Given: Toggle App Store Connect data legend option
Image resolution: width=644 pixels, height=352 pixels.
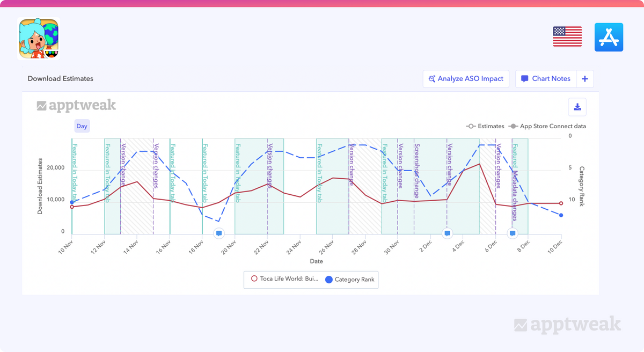Looking at the screenshot, I should (547, 126).
